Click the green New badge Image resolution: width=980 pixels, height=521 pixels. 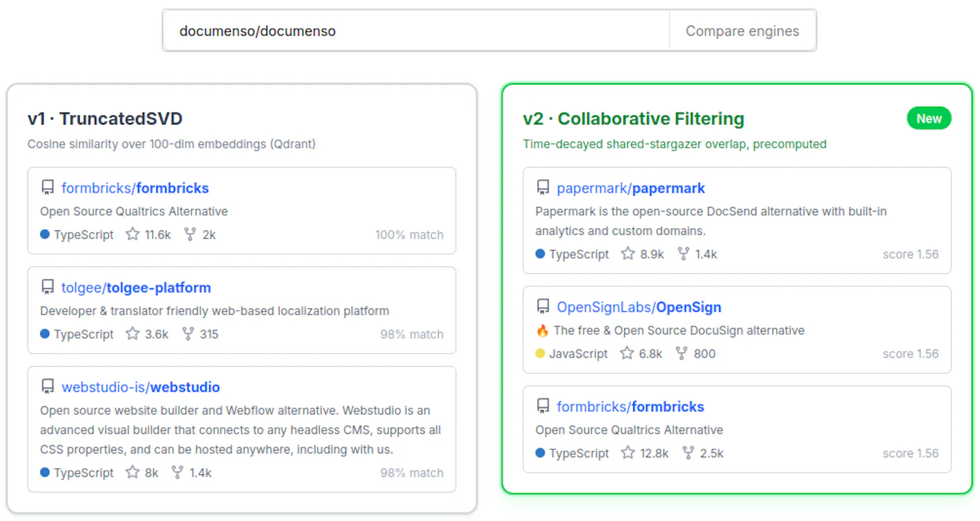tap(929, 118)
